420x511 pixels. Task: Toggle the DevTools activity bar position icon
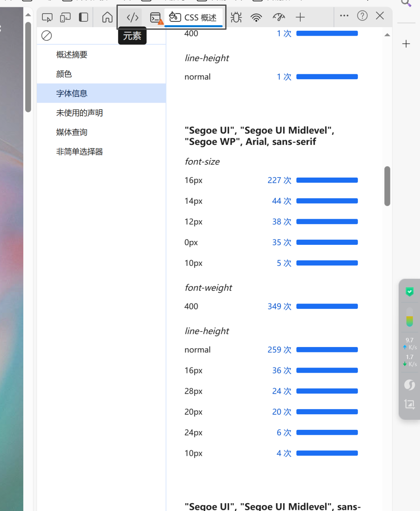coord(83,17)
